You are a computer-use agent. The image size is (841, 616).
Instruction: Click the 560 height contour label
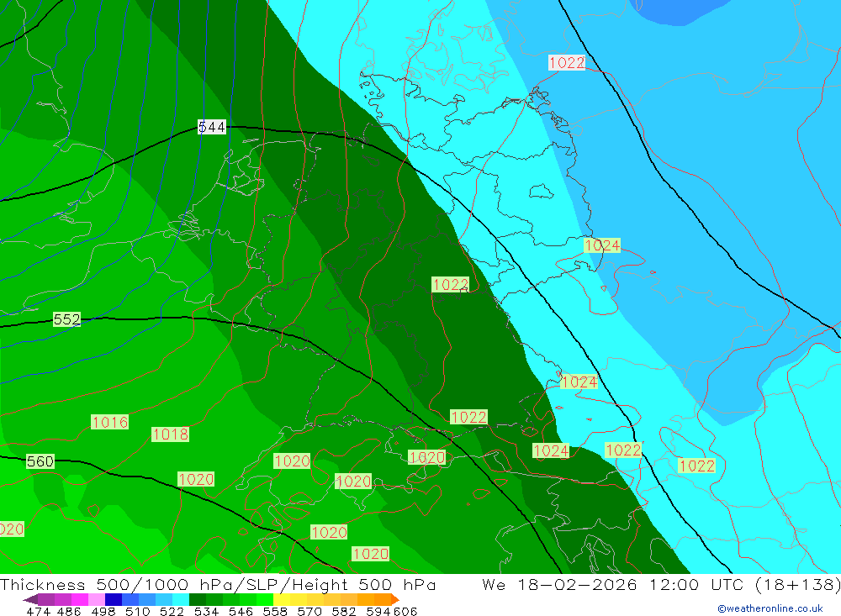40,461
